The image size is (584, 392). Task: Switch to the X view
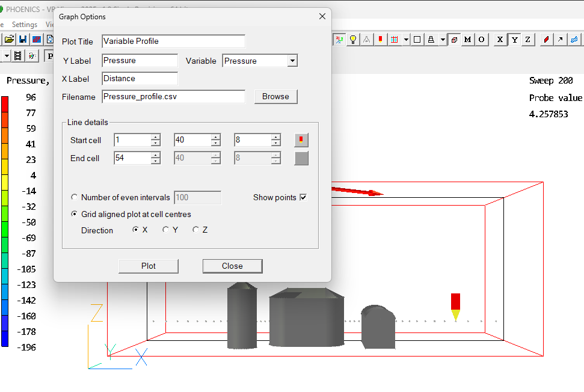[x=499, y=39]
